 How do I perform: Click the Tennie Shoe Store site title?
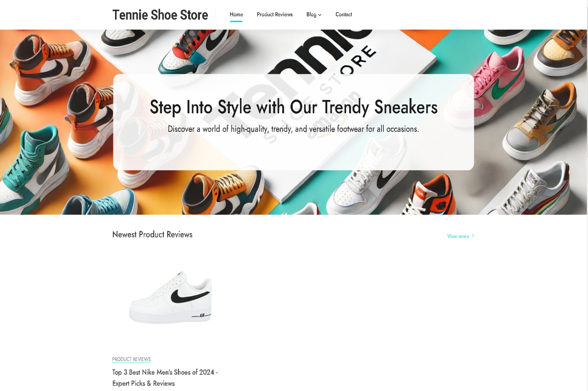(x=160, y=15)
